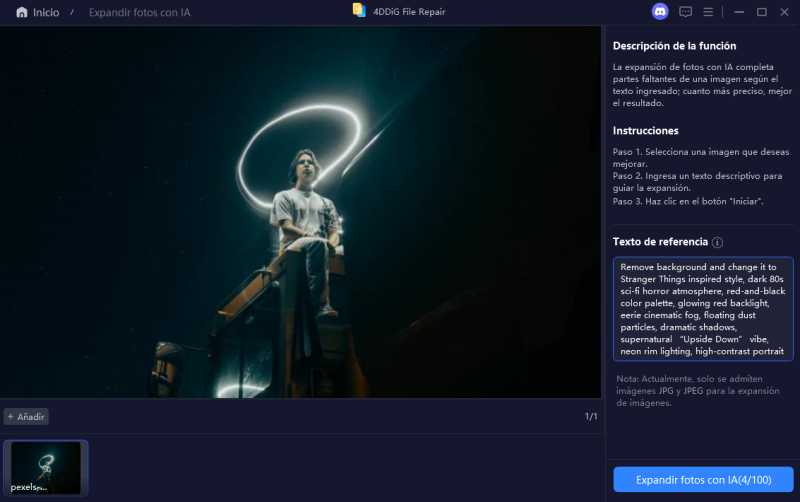Click the Paso 1 instruction text
The width and height of the screenshot is (800, 502).
pyautogui.click(x=701, y=158)
